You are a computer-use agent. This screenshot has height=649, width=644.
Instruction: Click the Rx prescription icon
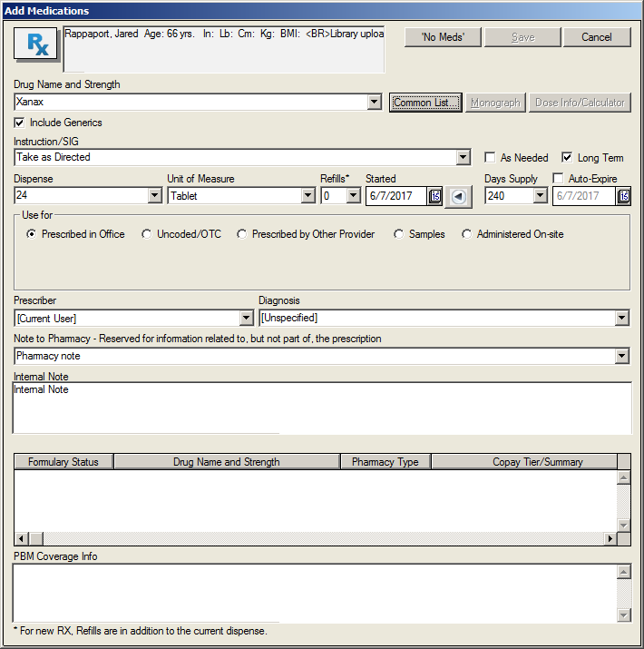click(x=36, y=45)
